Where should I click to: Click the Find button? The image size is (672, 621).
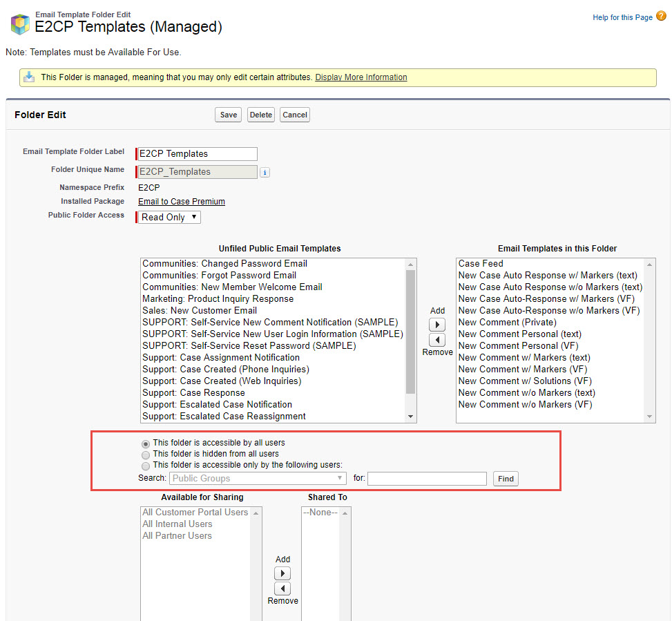click(506, 479)
